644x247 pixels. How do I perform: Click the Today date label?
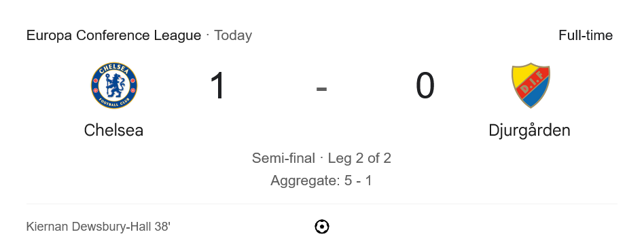(x=233, y=36)
